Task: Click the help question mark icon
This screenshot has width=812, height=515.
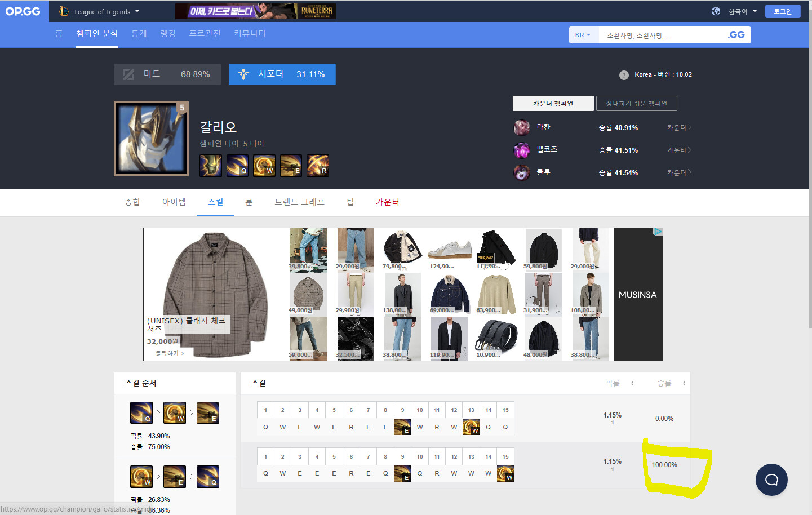Action: [624, 75]
